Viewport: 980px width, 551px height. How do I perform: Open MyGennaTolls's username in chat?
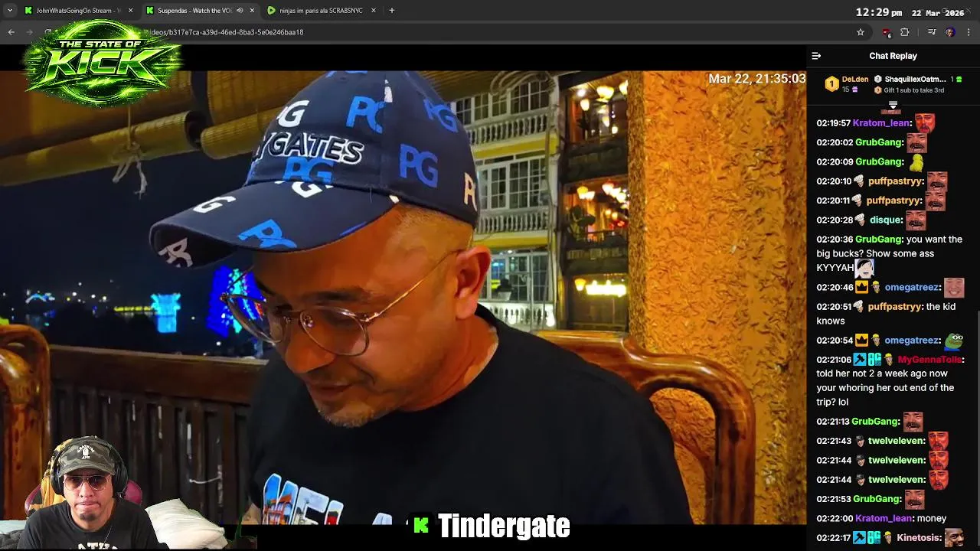(x=929, y=360)
